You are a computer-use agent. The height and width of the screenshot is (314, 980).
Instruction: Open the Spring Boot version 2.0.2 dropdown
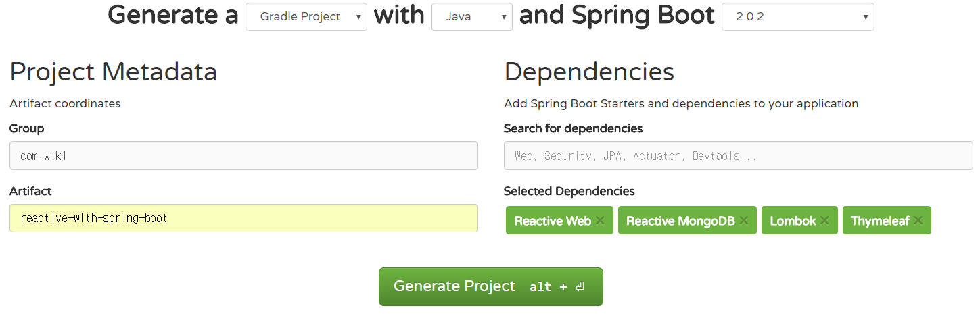pyautogui.click(x=798, y=17)
